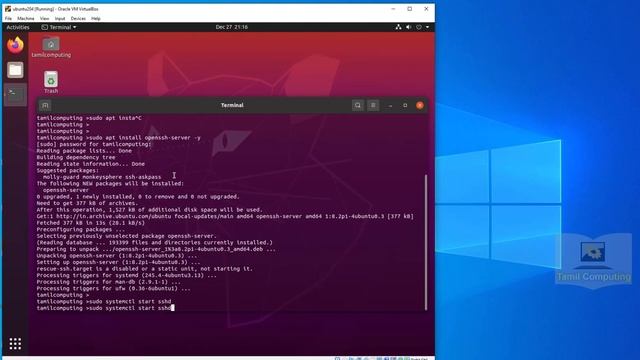Open the Terminal hamburger menu
Screen dimensions: 640x360
(x=373, y=105)
